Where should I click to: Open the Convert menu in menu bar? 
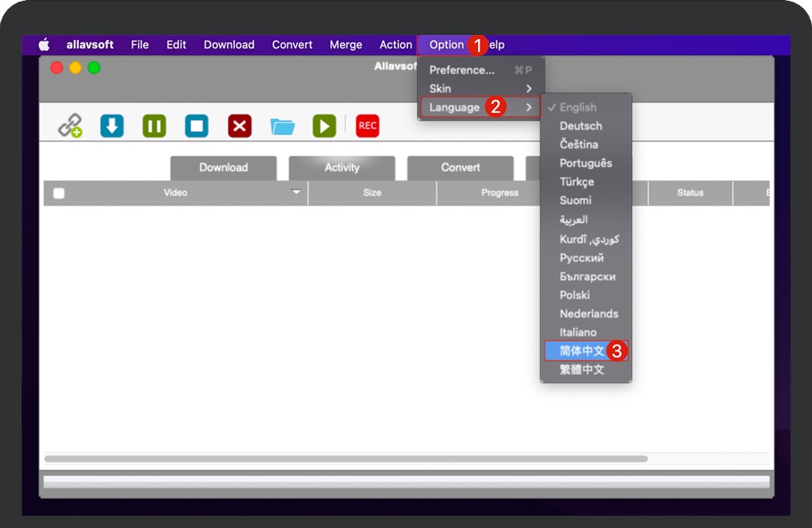point(292,44)
